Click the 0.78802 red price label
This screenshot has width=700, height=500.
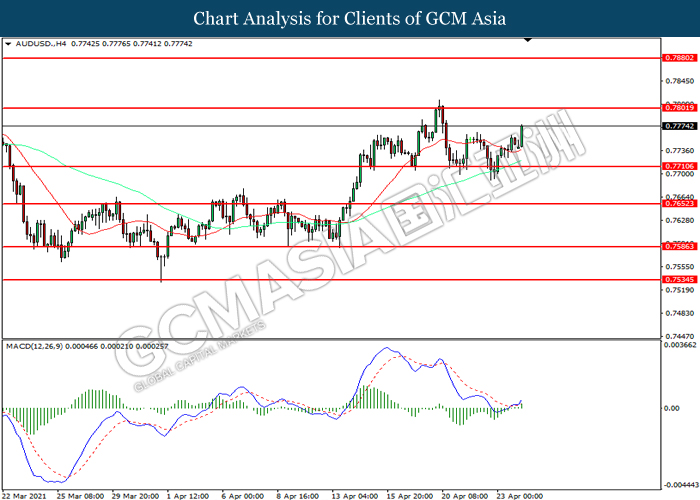[x=678, y=59]
